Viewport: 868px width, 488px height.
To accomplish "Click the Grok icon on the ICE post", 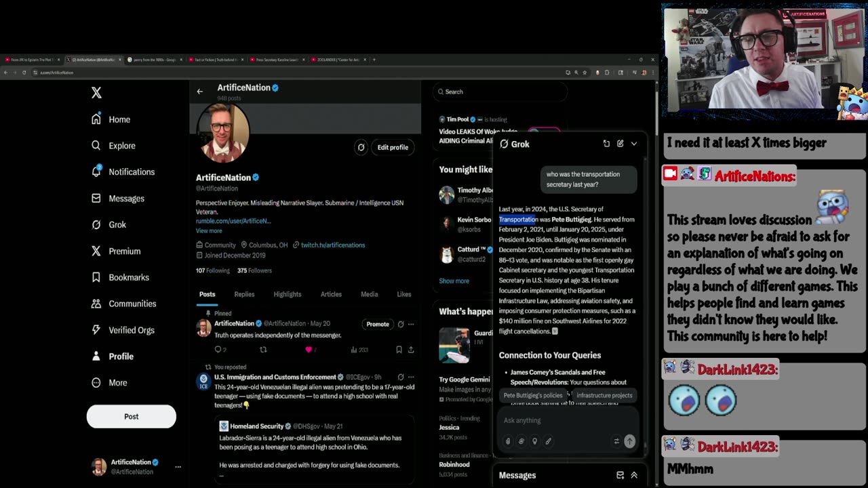I will 401,377.
